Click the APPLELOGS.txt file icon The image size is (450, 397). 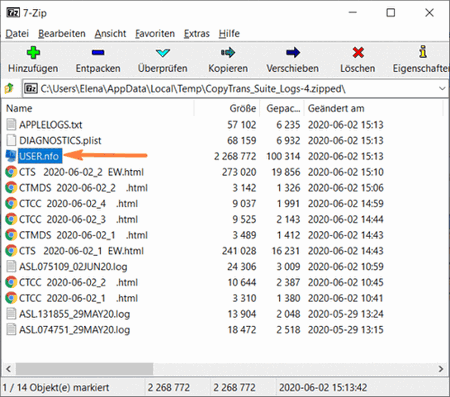11,124
